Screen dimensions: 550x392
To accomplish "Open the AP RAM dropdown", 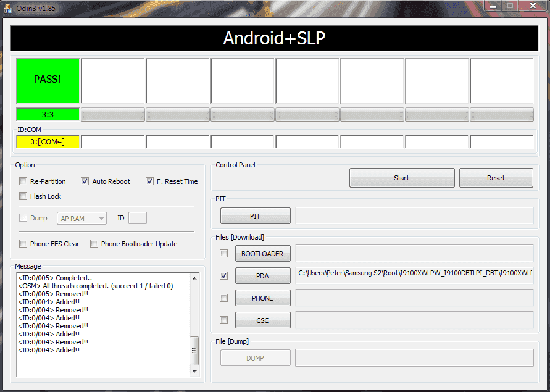I will [x=81, y=219].
